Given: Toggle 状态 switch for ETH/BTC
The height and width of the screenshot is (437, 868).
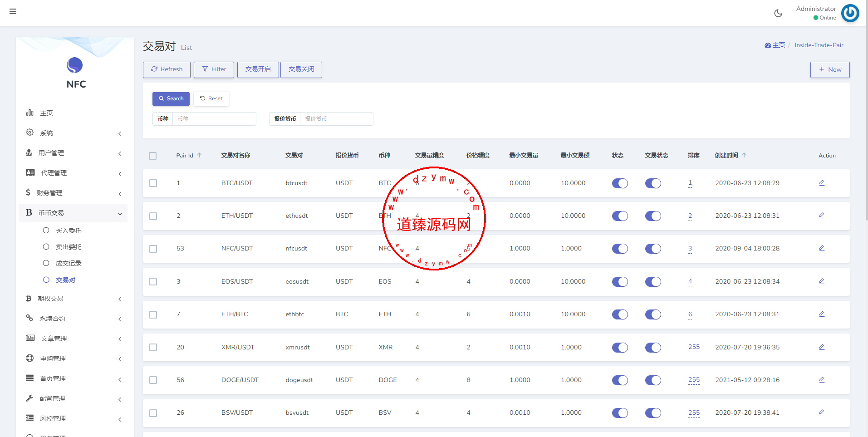Looking at the screenshot, I should (620, 314).
